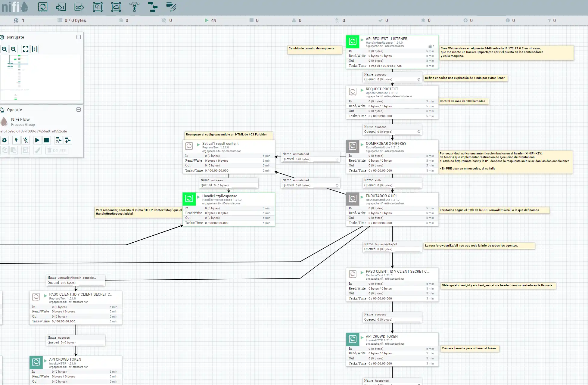This screenshot has height=385, width=588.
Task: Collapse the Navigate panel
Action: coord(79,37)
